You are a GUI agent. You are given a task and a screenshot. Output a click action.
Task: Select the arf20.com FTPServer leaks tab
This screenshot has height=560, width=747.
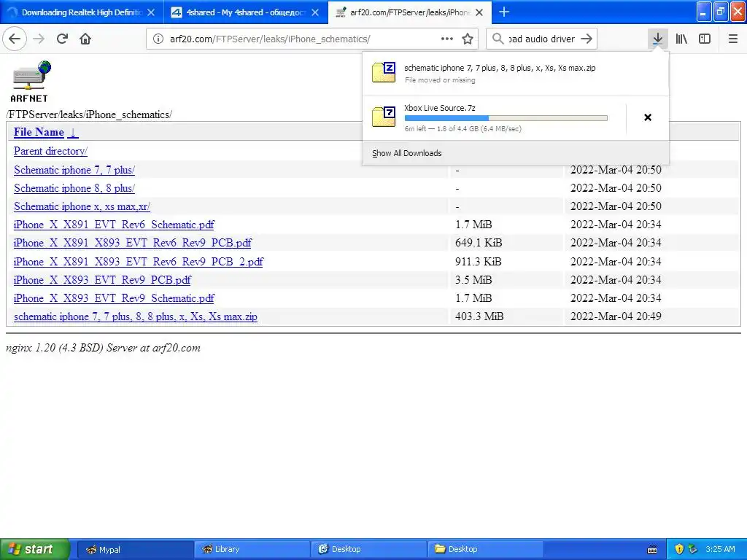(x=410, y=12)
